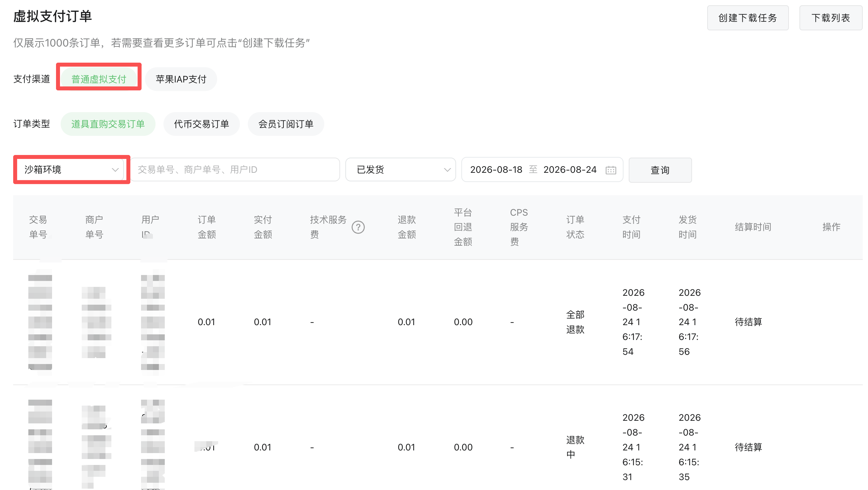Select 道具直购交易订单 order type

[x=108, y=124]
